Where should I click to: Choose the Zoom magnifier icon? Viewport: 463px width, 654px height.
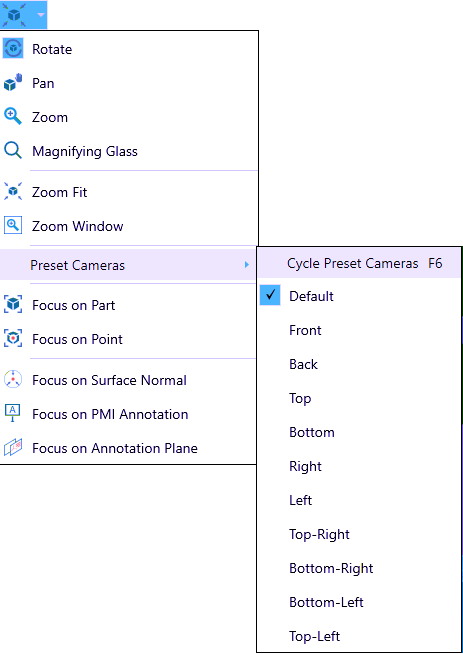(13, 117)
